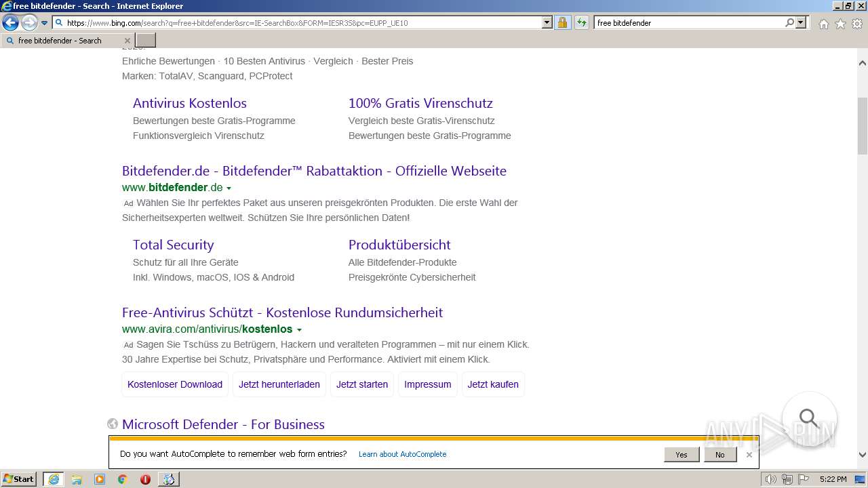Image resolution: width=868 pixels, height=488 pixels.
Task: Click 'Inkl. Windows, macOS, IOS & Android' text
Action: pos(214,277)
